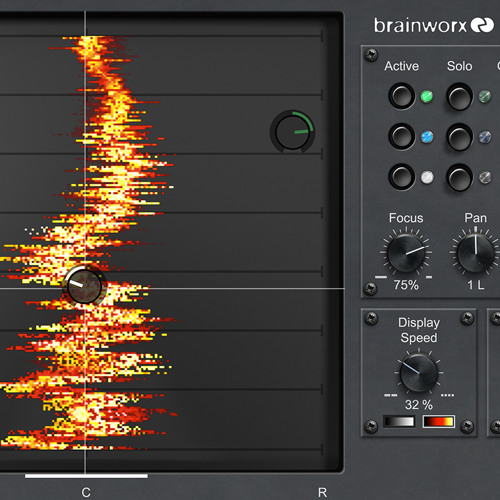Viewport: 500px width, 500px height.
Task: Click the Display Speed knob
Action: click(x=419, y=373)
